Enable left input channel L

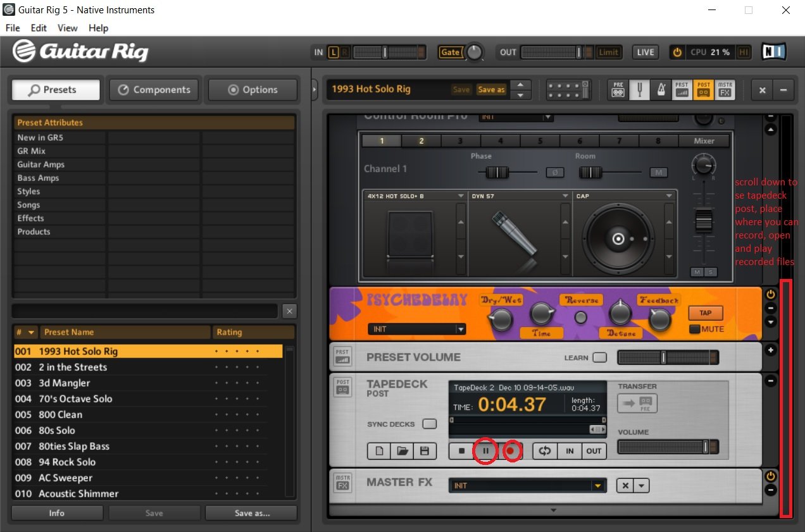(x=334, y=53)
